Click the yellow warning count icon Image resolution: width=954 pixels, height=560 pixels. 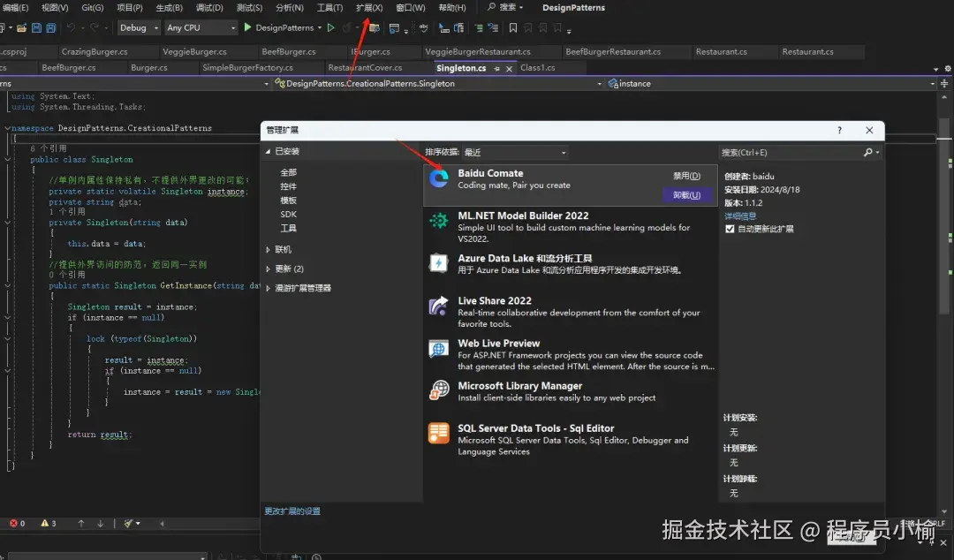click(x=44, y=524)
